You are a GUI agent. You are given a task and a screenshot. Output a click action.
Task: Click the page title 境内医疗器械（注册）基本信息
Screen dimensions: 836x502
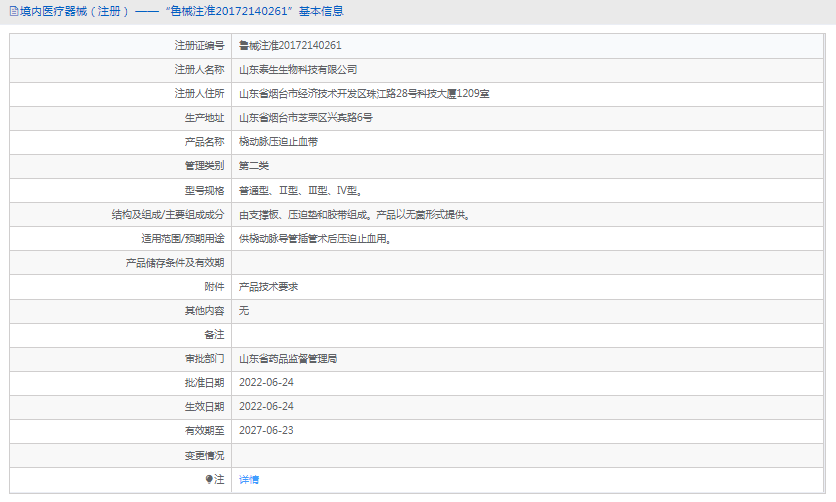(182, 11)
